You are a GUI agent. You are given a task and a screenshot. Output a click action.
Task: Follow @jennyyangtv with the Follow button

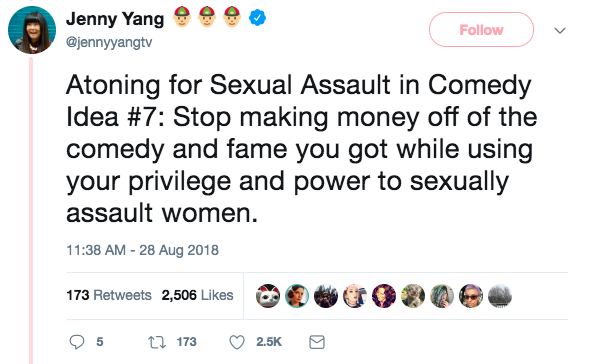[481, 30]
